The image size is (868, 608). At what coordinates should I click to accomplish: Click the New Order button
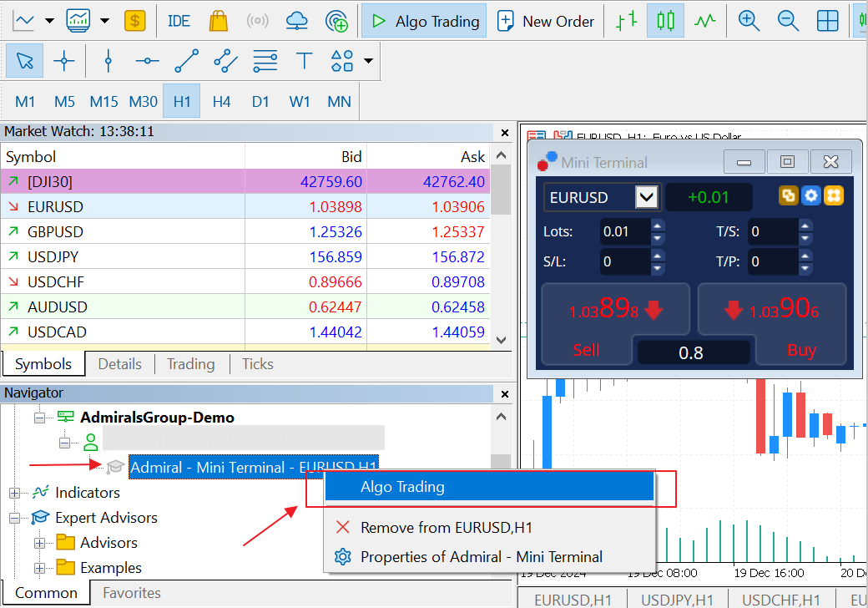click(x=545, y=21)
